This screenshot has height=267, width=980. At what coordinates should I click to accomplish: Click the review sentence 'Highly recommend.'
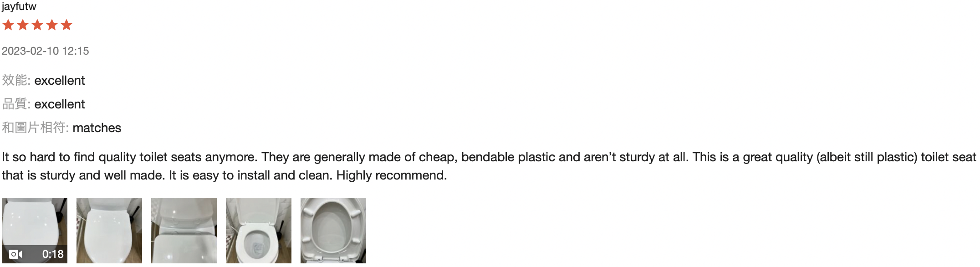[x=392, y=175]
